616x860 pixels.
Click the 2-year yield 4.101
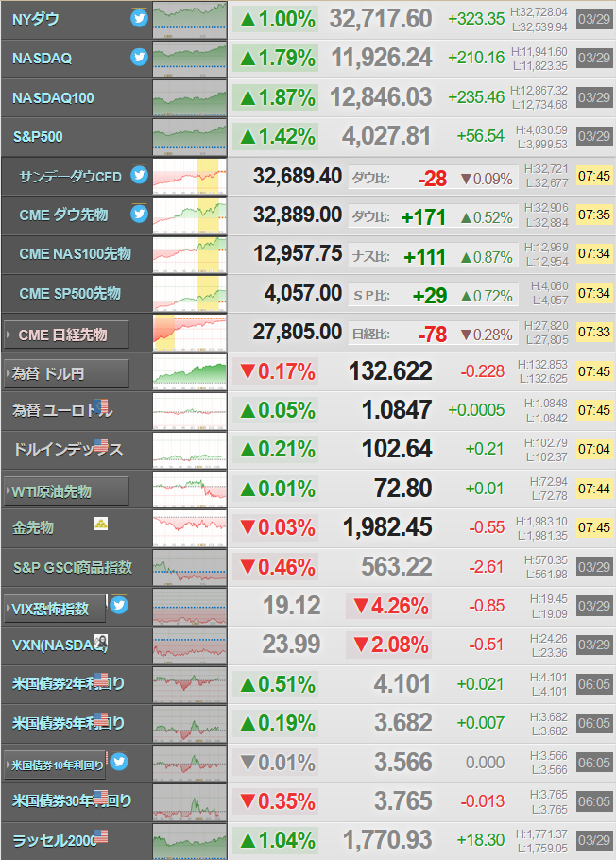coord(402,684)
